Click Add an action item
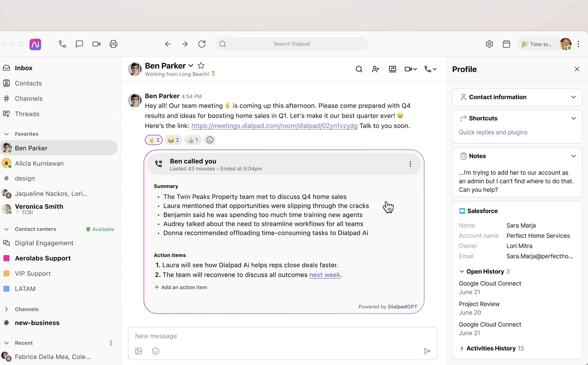Viewport: 588px width, 365px height. (181, 287)
